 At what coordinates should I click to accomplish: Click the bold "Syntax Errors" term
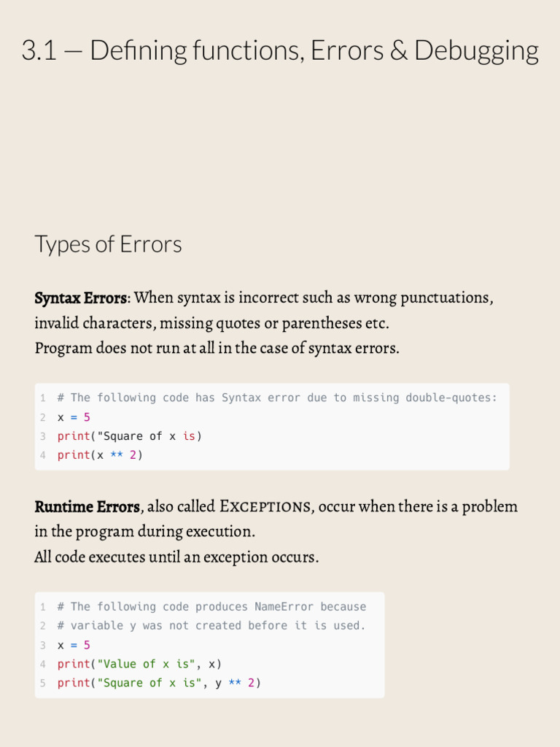81,298
